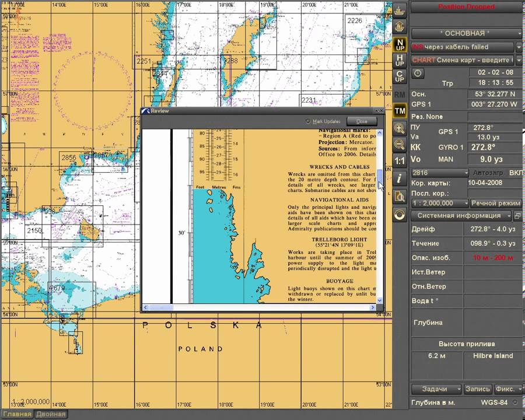The image size is (525, 420).
Task: Open the Фикс. dropdown
Action: tap(508, 389)
